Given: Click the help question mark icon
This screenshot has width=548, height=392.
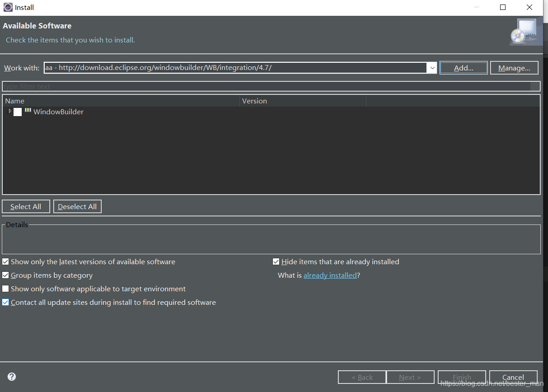Looking at the screenshot, I should point(12,377).
